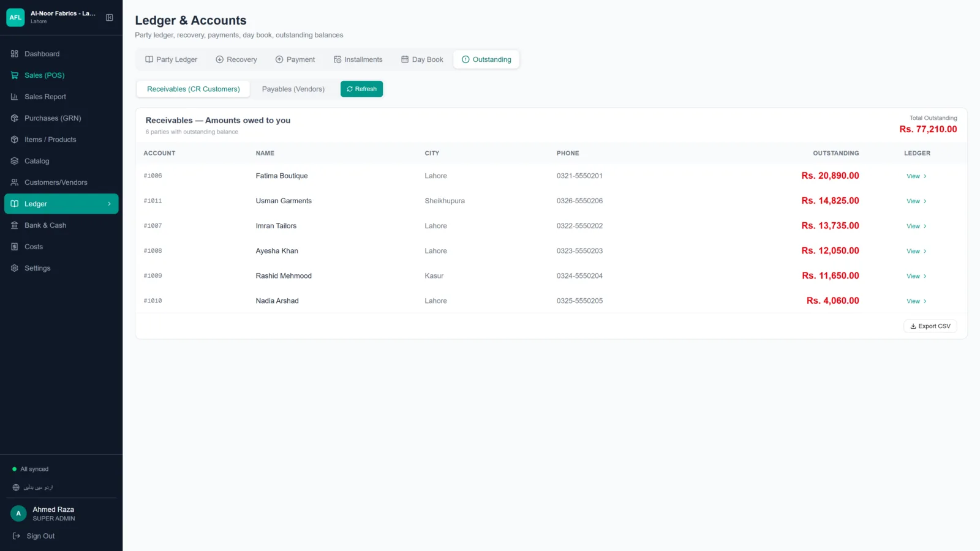View ledger for Usman Garments
This screenshot has height=551, width=980.
(916, 201)
